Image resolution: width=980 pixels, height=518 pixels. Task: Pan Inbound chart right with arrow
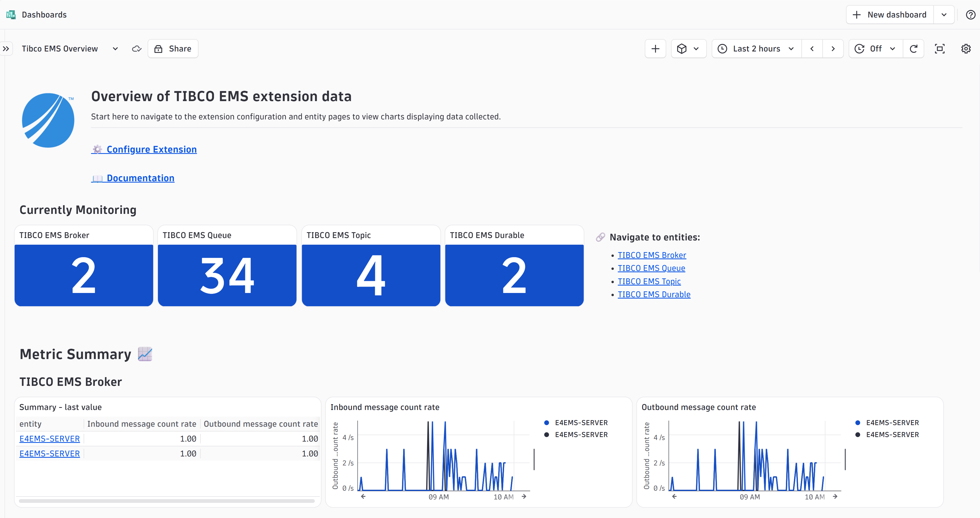(524, 496)
